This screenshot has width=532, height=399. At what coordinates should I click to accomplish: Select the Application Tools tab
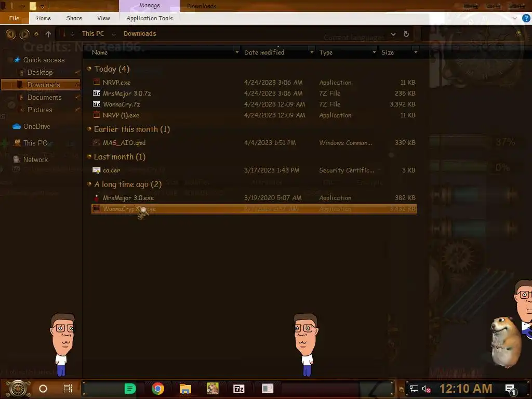coord(149,18)
